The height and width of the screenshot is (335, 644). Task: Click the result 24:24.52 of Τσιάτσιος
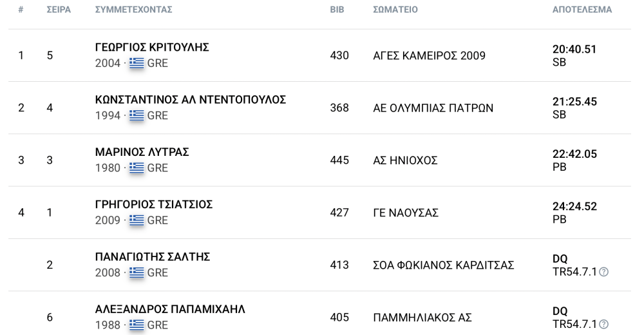point(574,206)
